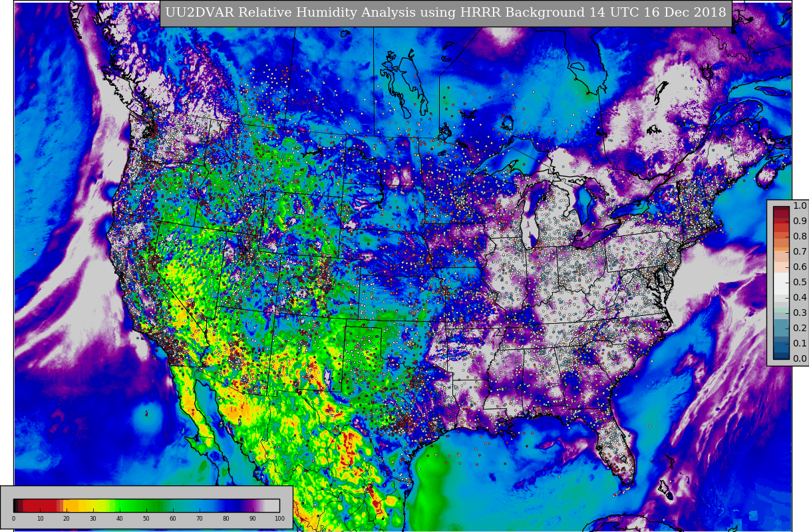Image resolution: width=809 pixels, height=532 pixels.
Task: Click the 60 tick label on humidity colorbar
Action: click(173, 519)
